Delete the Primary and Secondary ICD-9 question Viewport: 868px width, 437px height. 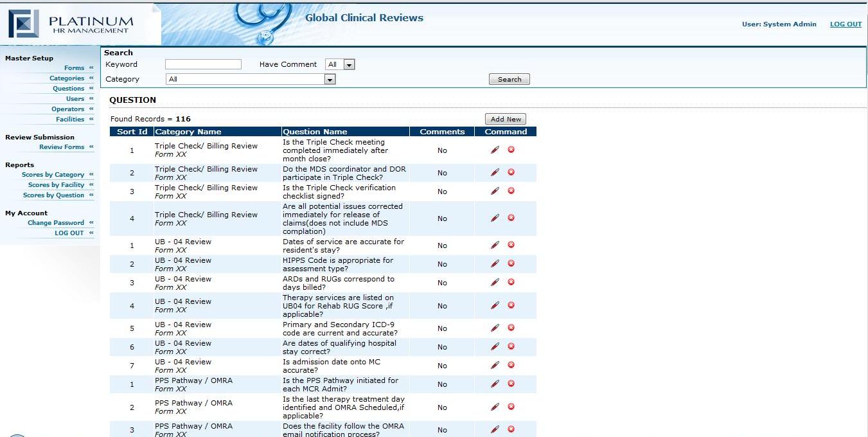511,328
